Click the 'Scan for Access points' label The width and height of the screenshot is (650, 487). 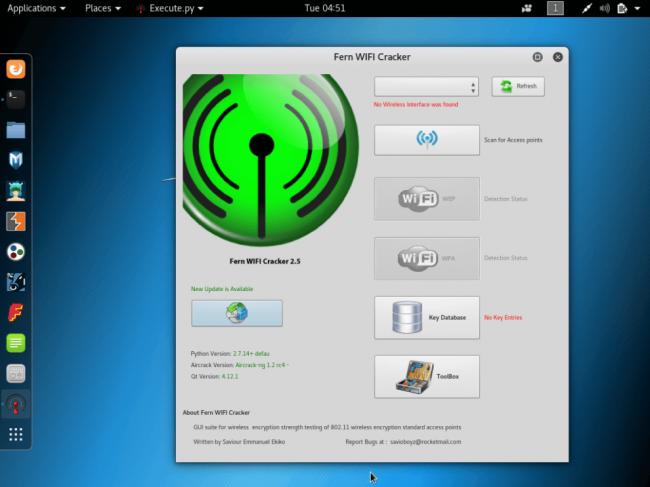(513, 140)
